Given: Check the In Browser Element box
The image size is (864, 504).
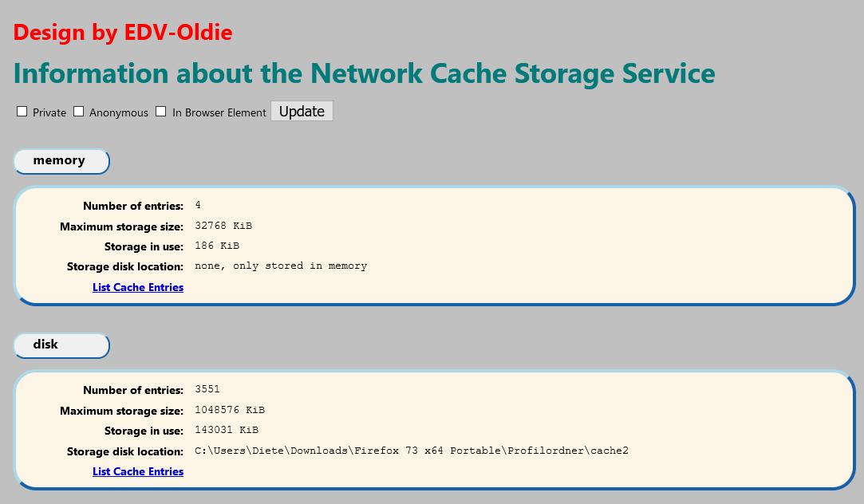Looking at the screenshot, I should click(x=161, y=112).
